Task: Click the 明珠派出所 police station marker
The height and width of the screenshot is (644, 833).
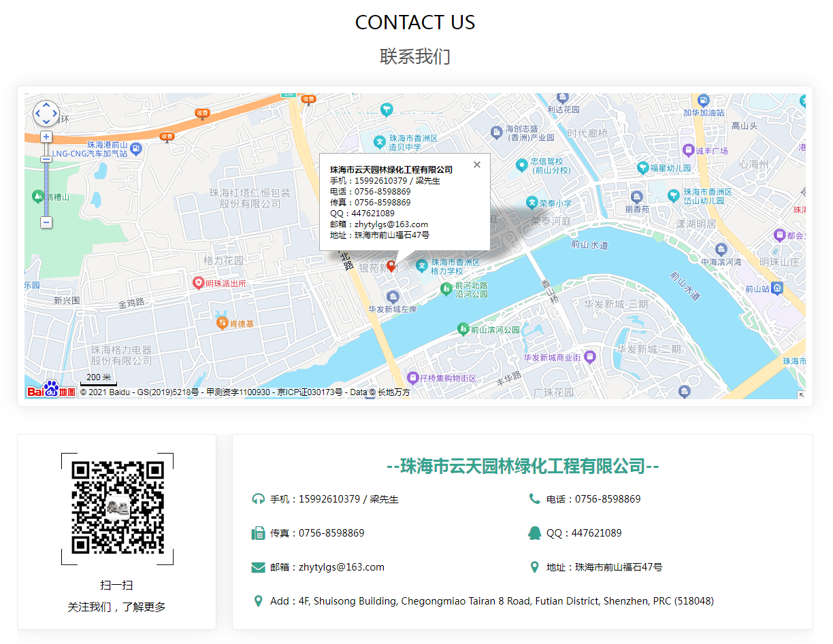Action: click(x=199, y=283)
